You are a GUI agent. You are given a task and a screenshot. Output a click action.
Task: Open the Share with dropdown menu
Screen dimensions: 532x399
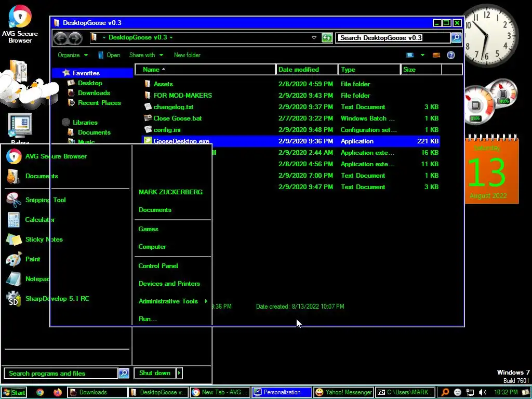point(146,55)
